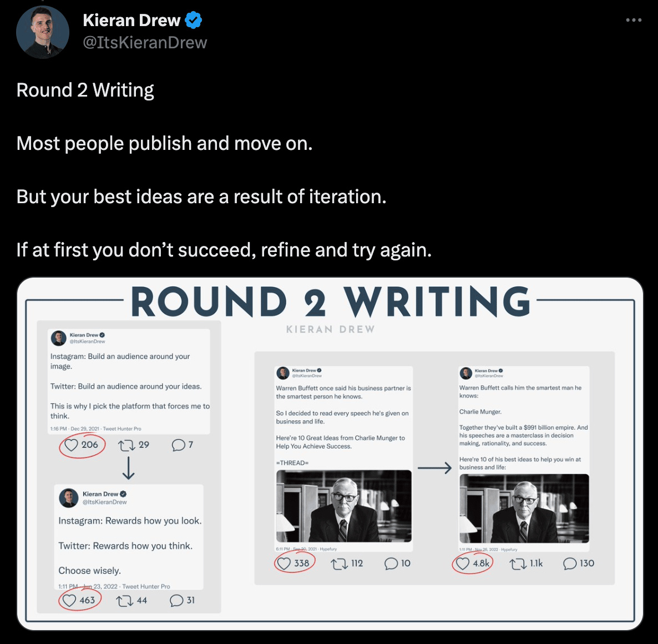This screenshot has height=644, width=658.
Task: Click the Kieran Drew display name
Action: tap(132, 20)
